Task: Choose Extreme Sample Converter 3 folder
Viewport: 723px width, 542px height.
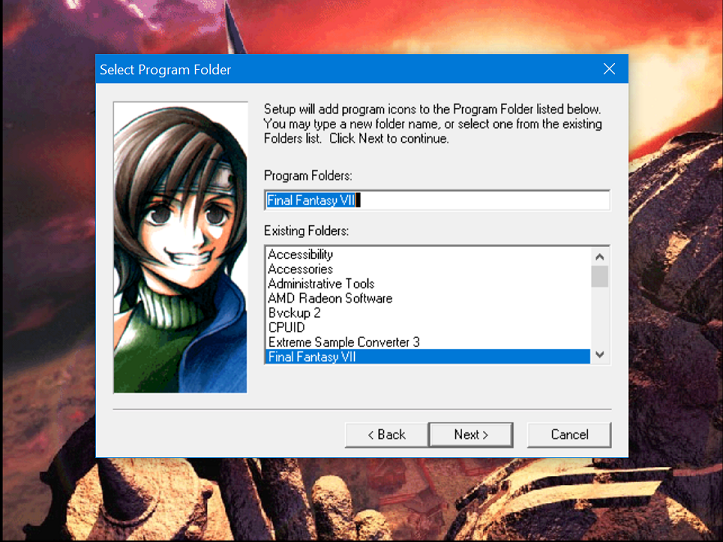Action: [427, 342]
